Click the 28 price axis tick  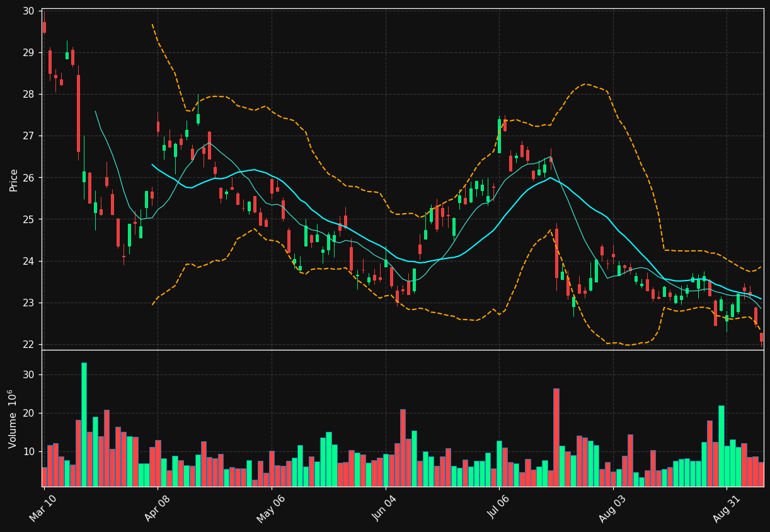click(29, 94)
